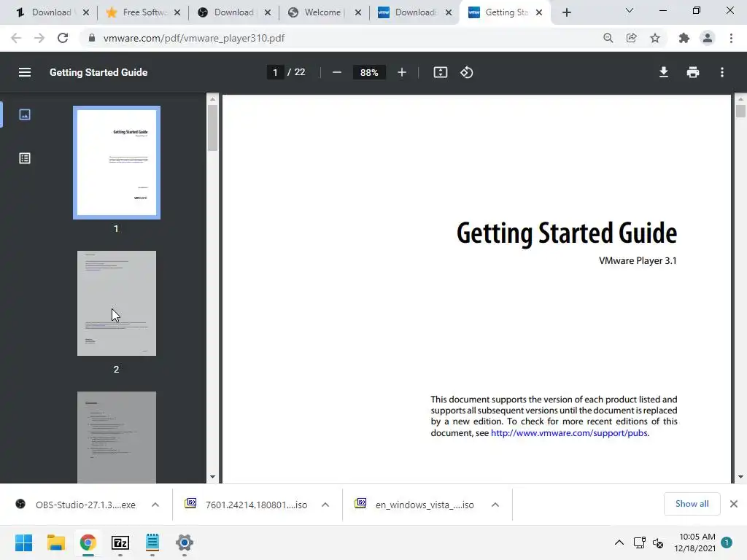Select page 2 thumbnail
The height and width of the screenshot is (560, 747).
coord(117,303)
